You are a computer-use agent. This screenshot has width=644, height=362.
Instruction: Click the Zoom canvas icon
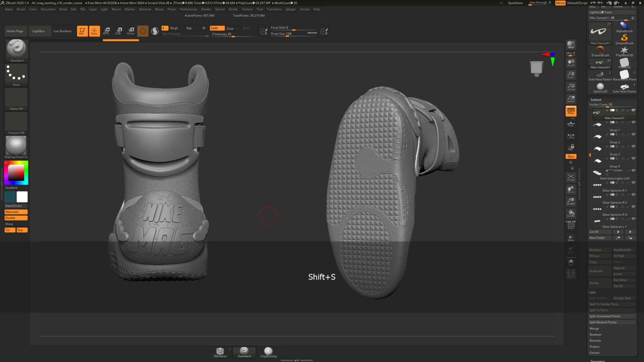571,75
